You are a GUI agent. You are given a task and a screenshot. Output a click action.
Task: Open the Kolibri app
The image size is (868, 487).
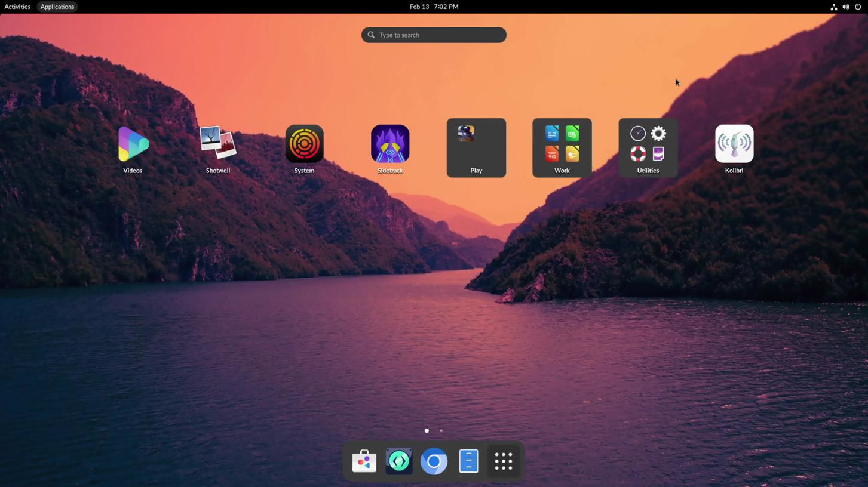(734, 144)
